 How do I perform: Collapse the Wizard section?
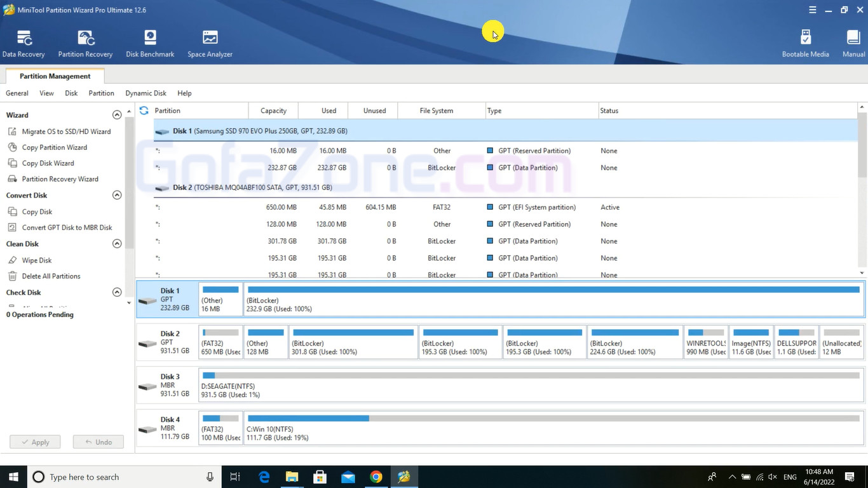pos(117,115)
